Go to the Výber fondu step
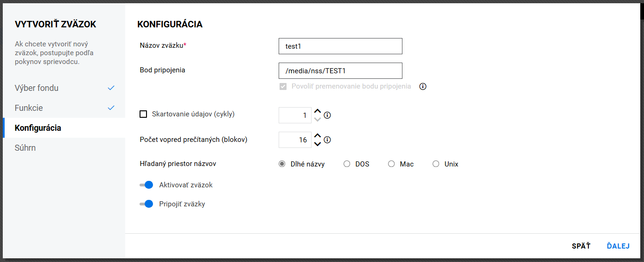 click(37, 88)
